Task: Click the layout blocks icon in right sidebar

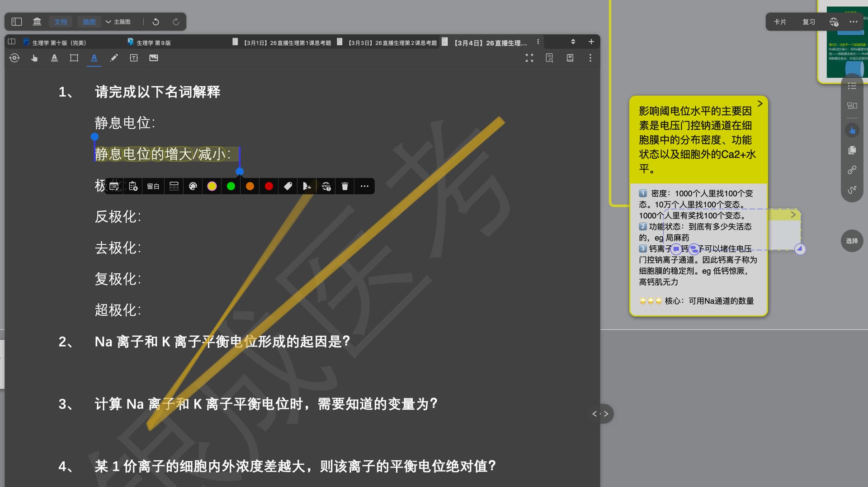Action: point(852,106)
